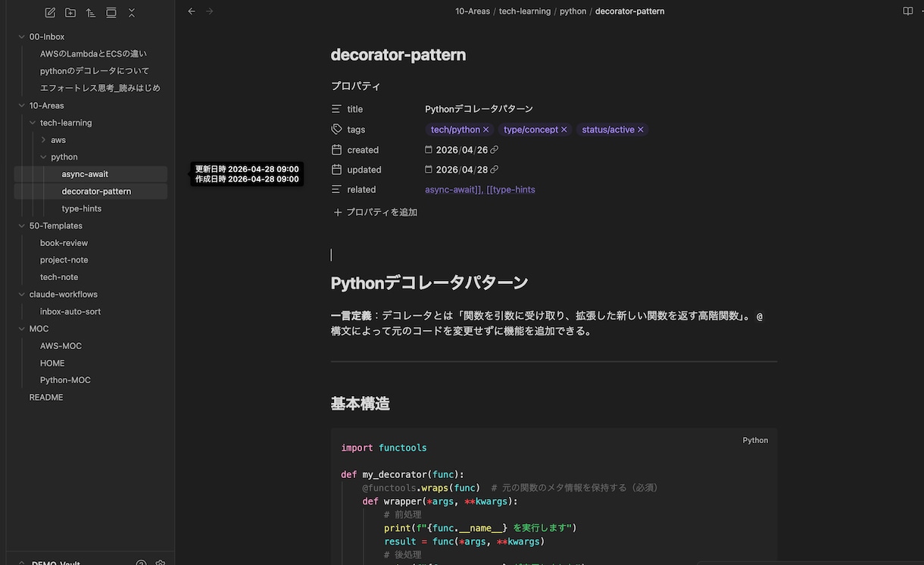Go to tech-learning in the breadcrumb

pos(525,11)
